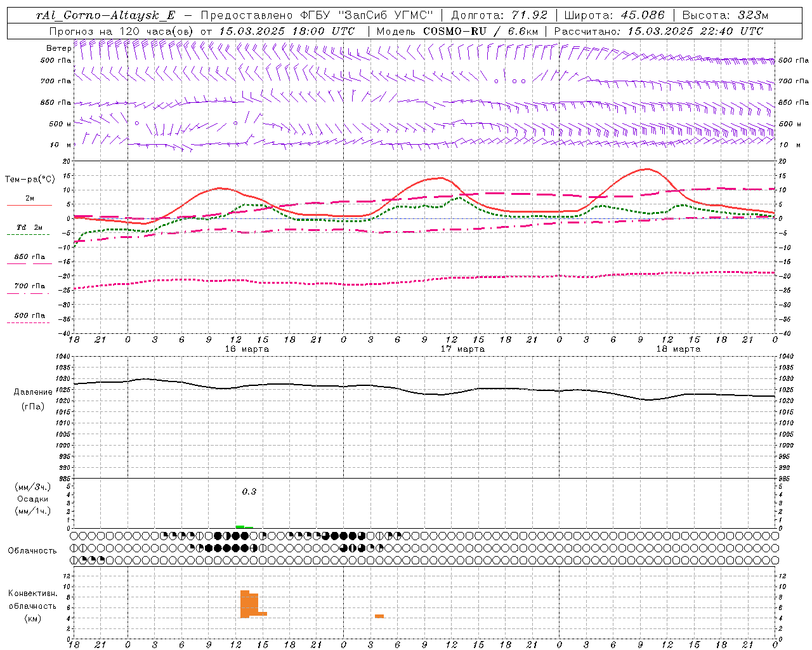Viewport: 812px width, 650px height.
Task: Select the Td 2м dew point legend entry
Action: (29, 227)
